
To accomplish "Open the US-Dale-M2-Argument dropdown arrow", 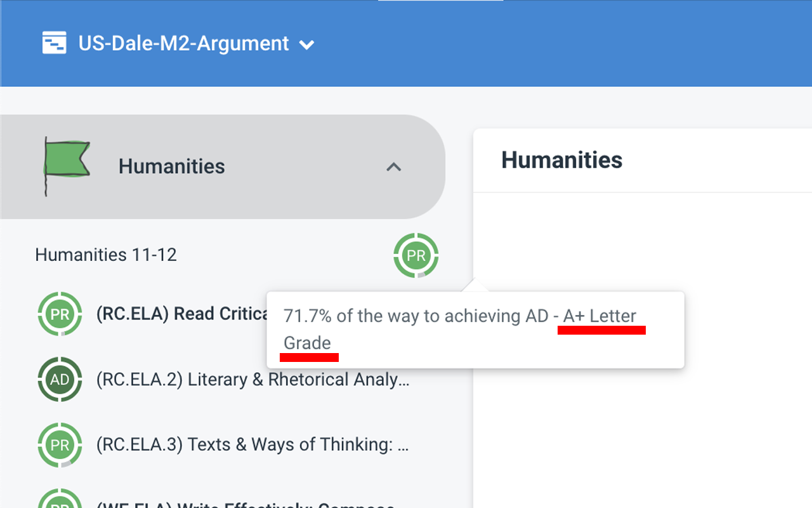I will click(x=307, y=44).
